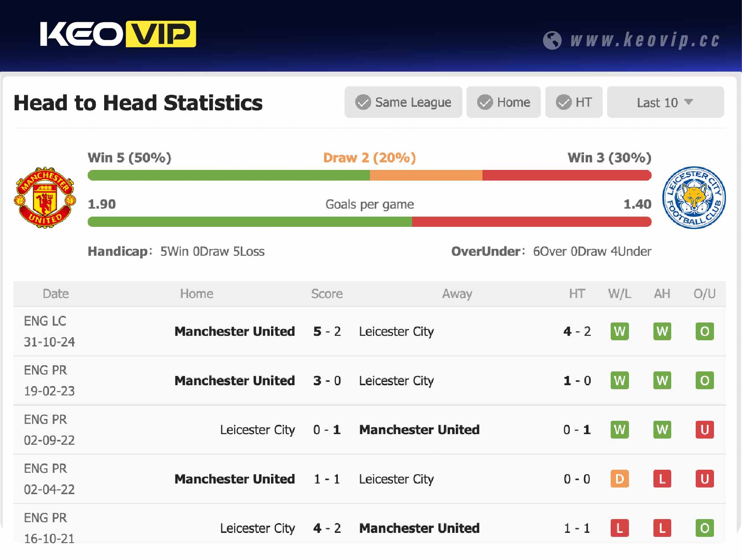Toggle the HT filter
The height and width of the screenshot is (560, 742).
click(x=574, y=102)
